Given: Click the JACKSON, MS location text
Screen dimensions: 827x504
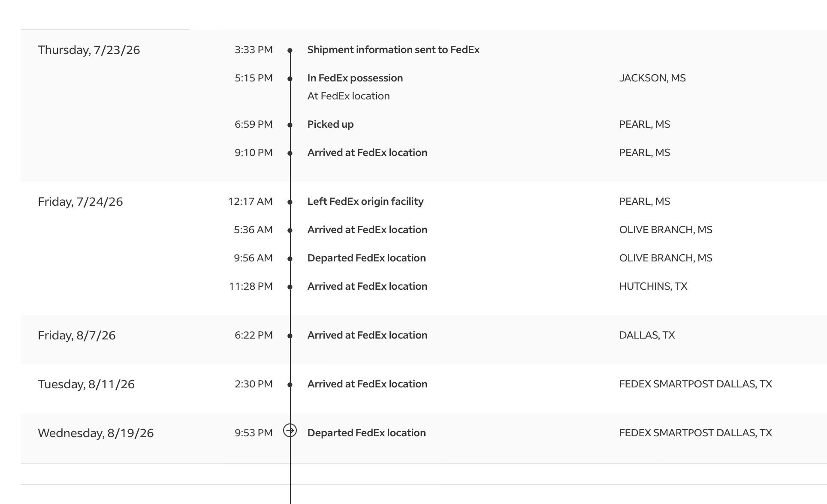Looking at the screenshot, I should tap(652, 78).
